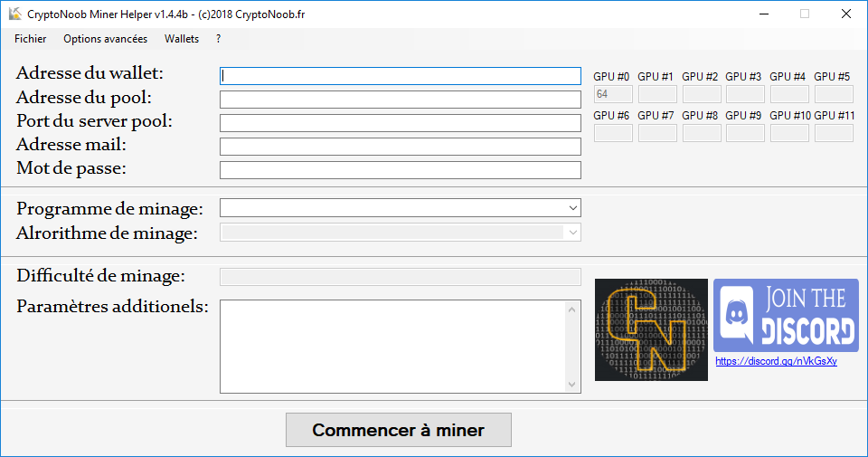Close the CryptoNoob Miner Helper window

point(846,14)
